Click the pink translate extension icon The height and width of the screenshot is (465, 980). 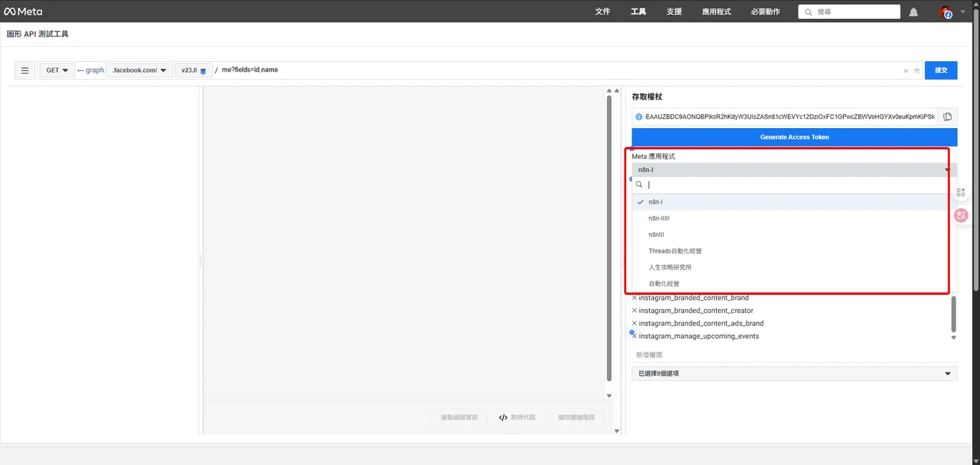pyautogui.click(x=962, y=216)
